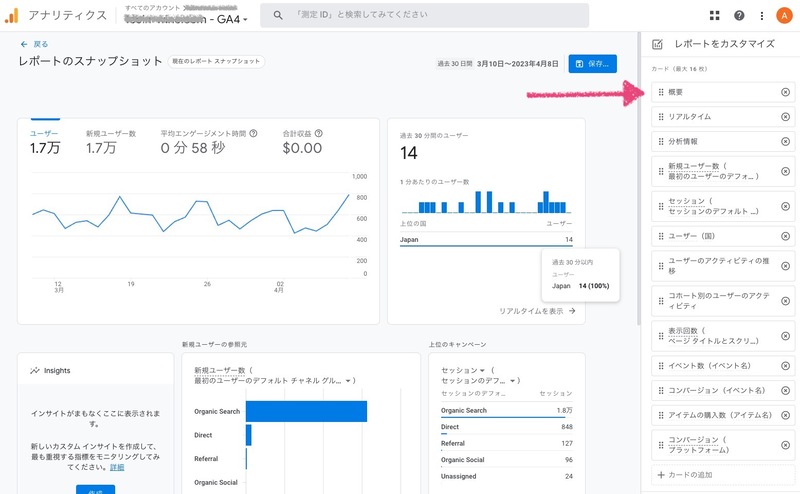Remove the コンバージョン（プラットフォーム）card

coord(786,445)
